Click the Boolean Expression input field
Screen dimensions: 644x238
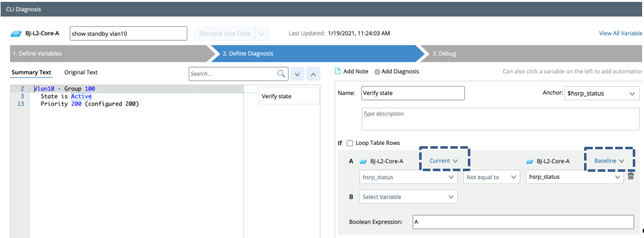coord(523,222)
